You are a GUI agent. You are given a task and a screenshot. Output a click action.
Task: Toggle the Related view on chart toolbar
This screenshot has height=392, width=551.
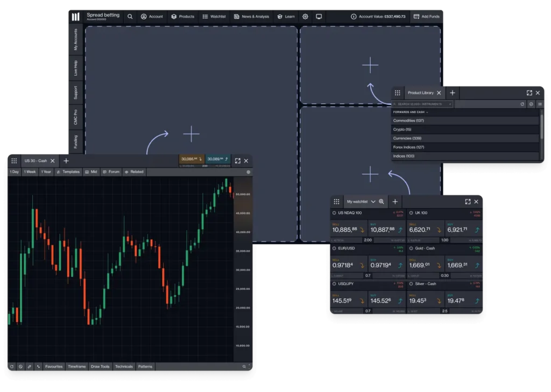pyautogui.click(x=134, y=172)
